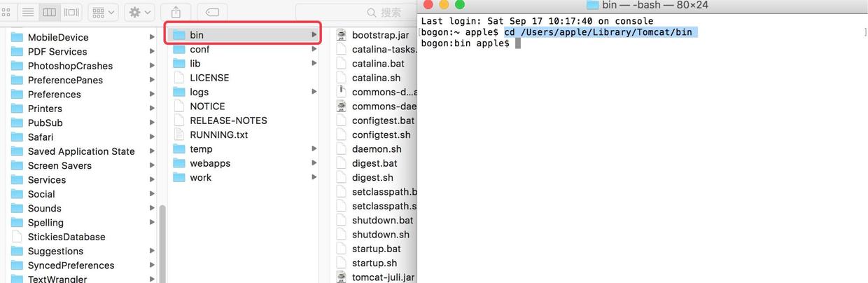Select the daemon.sh file
The height and width of the screenshot is (283, 868).
(369, 149)
